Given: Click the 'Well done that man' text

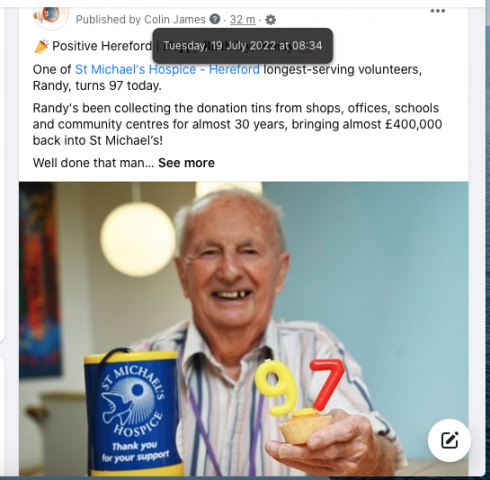Looking at the screenshot, I should coord(93,163).
